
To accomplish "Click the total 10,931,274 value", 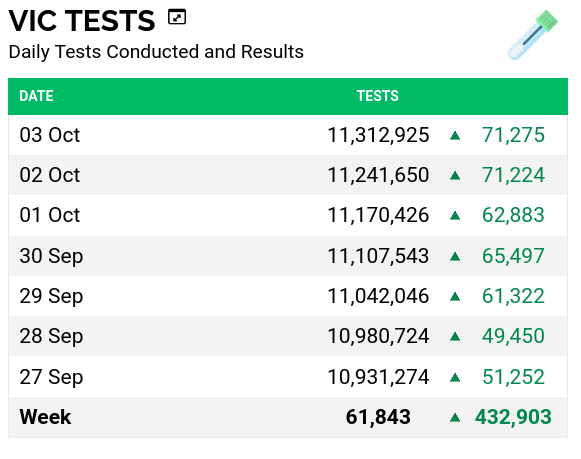I will (x=378, y=377).
